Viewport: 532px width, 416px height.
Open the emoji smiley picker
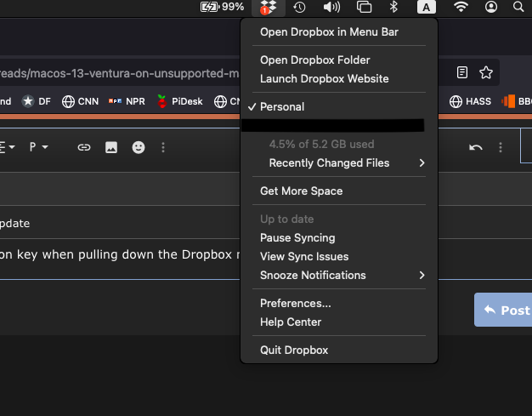(138, 147)
